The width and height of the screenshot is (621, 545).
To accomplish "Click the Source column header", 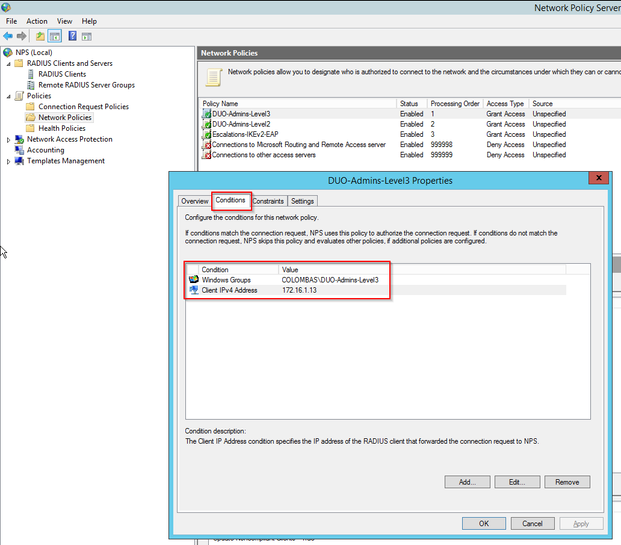I will click(x=542, y=103).
